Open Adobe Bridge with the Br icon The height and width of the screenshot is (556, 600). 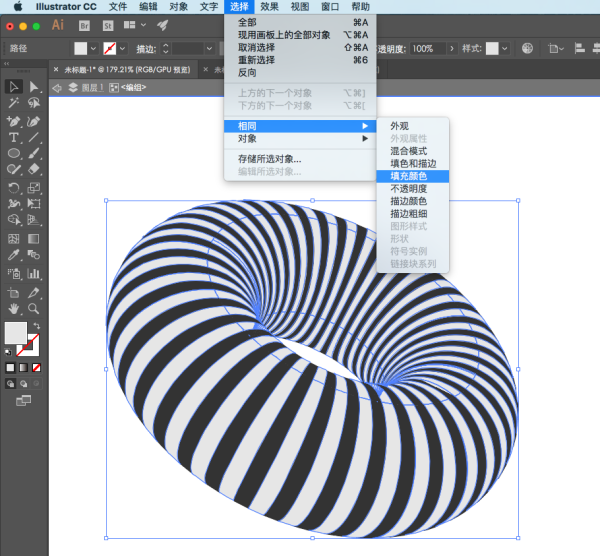pyautogui.click(x=84, y=26)
